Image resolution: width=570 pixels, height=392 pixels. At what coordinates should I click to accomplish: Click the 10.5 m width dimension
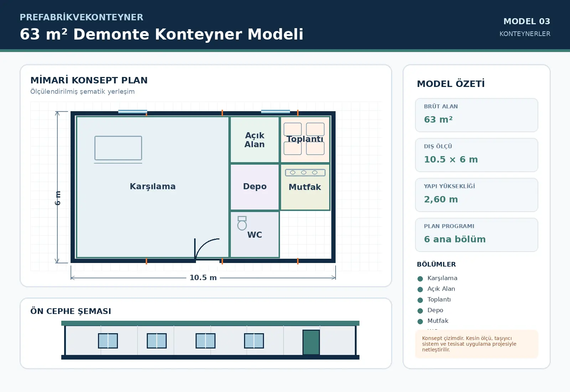point(203,278)
